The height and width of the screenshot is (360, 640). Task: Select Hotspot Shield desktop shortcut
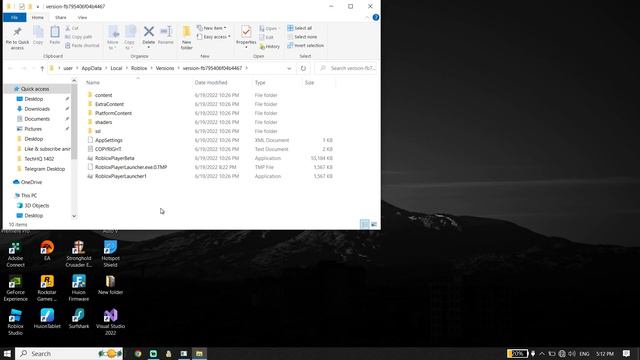click(x=110, y=254)
